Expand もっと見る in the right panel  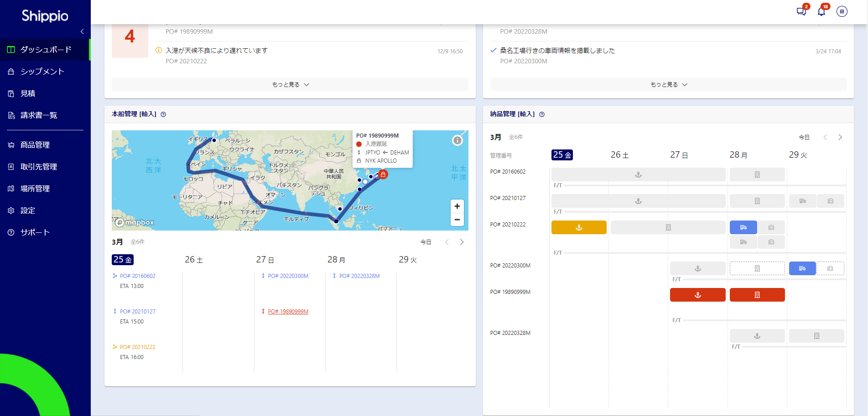tap(668, 85)
